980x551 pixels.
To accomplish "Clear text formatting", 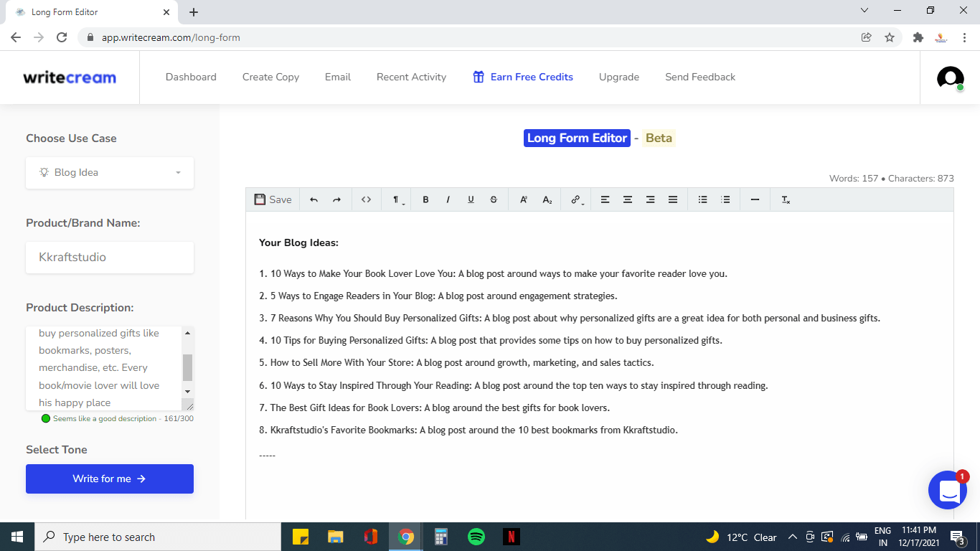I will [x=786, y=199].
